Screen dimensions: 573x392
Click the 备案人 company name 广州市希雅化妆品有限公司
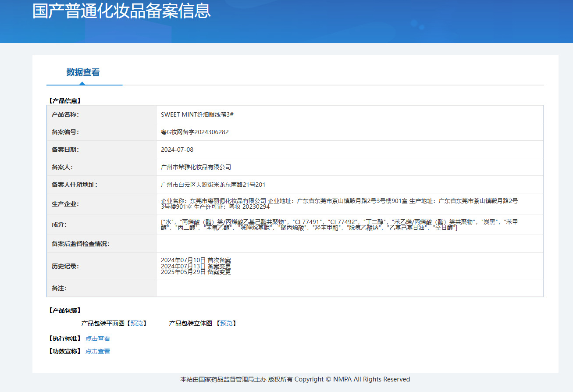coord(196,167)
